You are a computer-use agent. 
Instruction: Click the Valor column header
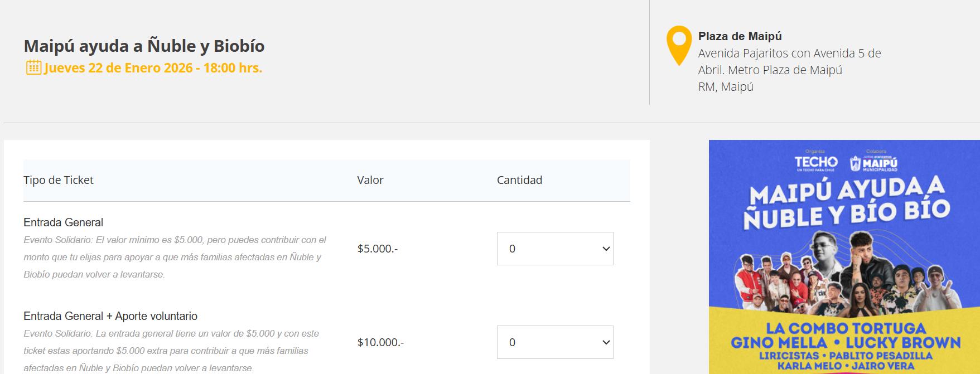pyautogui.click(x=370, y=180)
